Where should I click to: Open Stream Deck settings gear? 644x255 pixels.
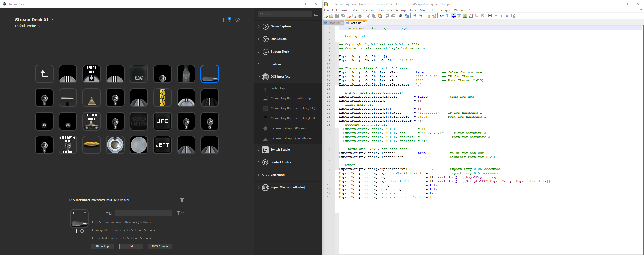238,20
